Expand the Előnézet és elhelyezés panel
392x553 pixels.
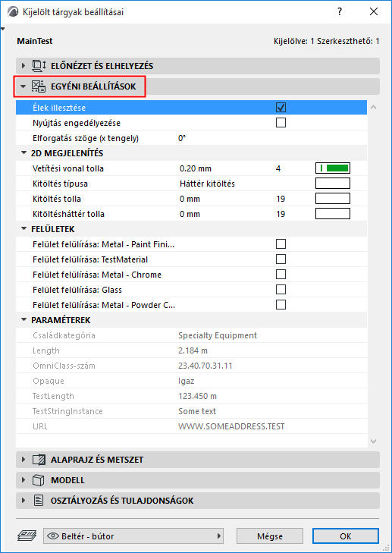pos(24,66)
